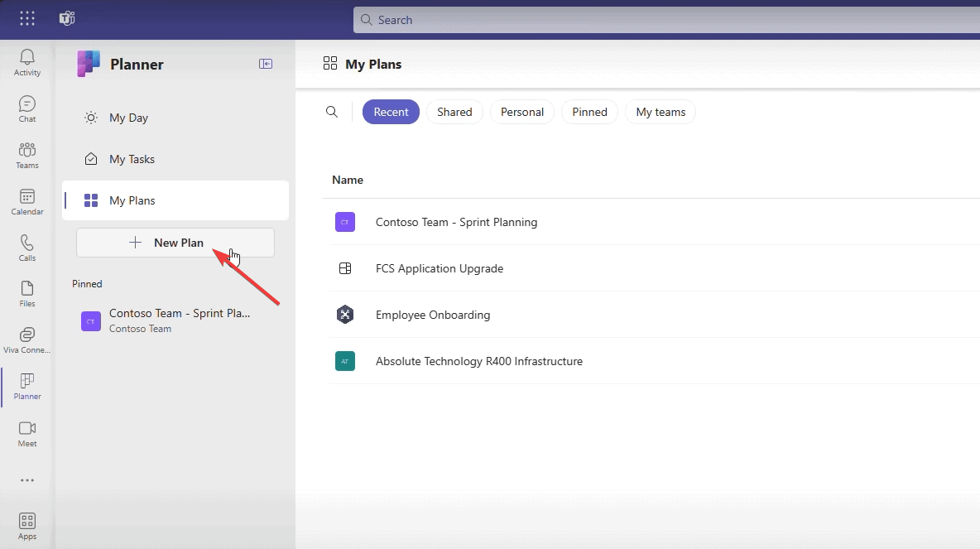This screenshot has height=549, width=980.
Task: Open the FCS Application Upgrade plan
Action: point(440,268)
